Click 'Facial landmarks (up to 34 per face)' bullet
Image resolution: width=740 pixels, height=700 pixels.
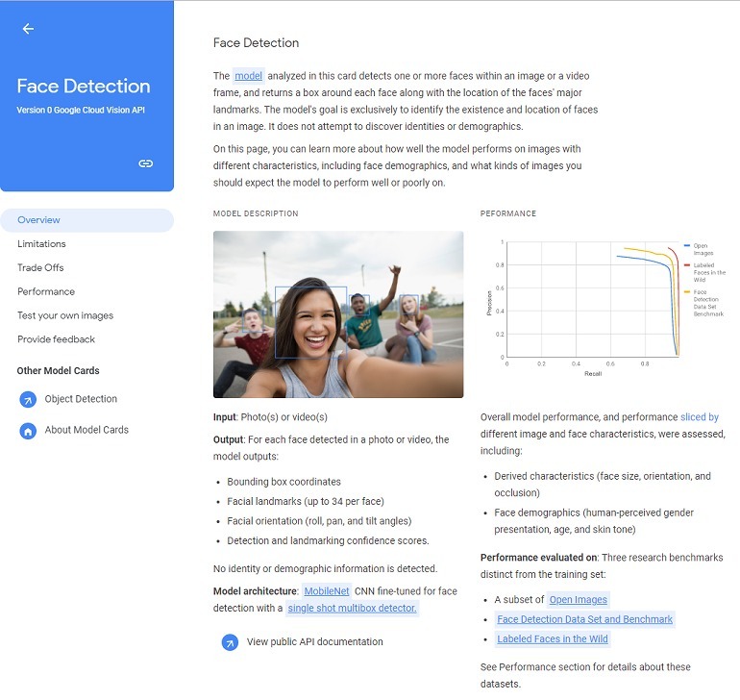(x=306, y=502)
